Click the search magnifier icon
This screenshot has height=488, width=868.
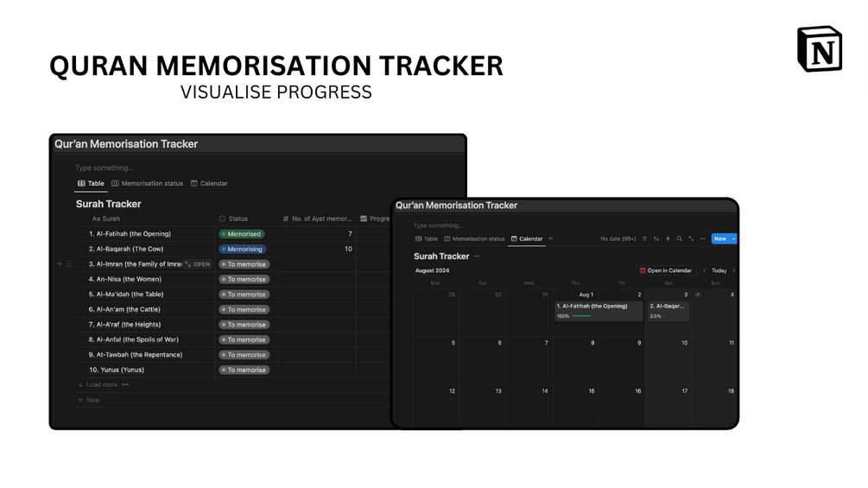click(x=679, y=239)
